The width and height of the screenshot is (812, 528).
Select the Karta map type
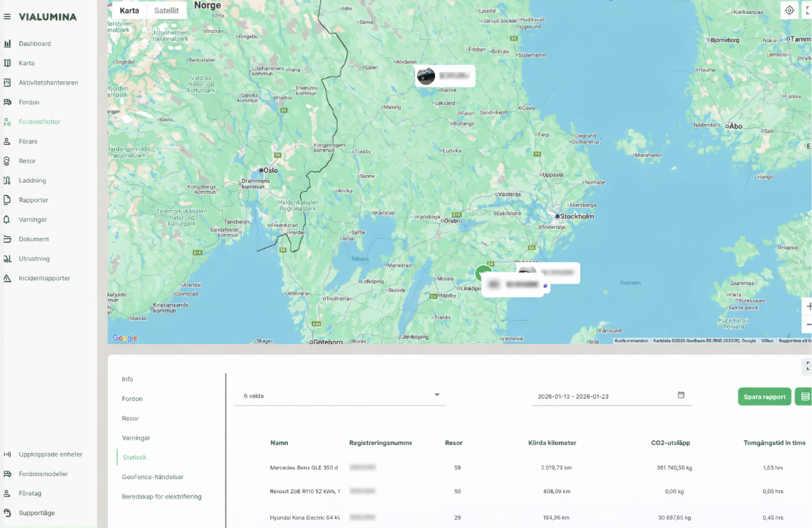[x=130, y=11]
